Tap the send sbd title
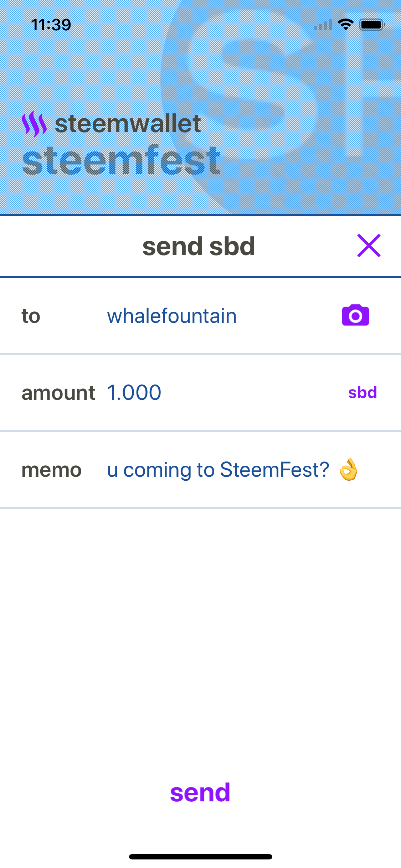 (x=199, y=246)
